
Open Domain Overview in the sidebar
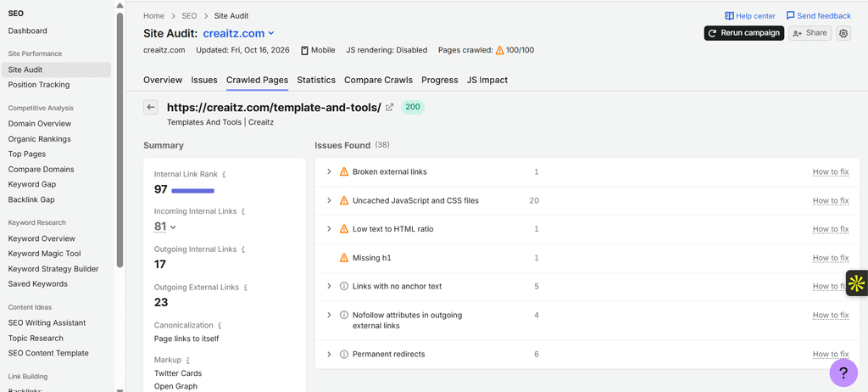[x=39, y=124]
